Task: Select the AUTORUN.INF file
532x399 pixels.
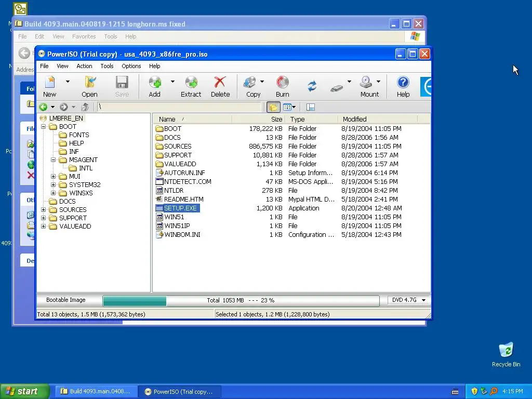Action: [x=184, y=172]
